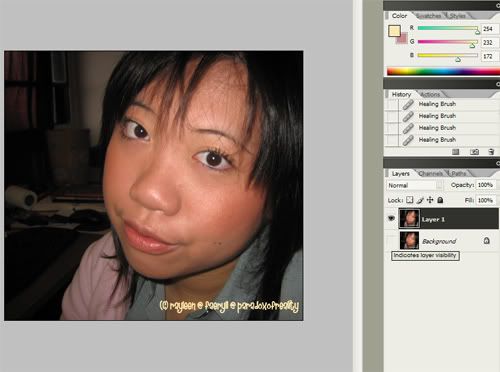Create new document from current history state
The width and height of the screenshot is (500, 372).
click(x=456, y=152)
